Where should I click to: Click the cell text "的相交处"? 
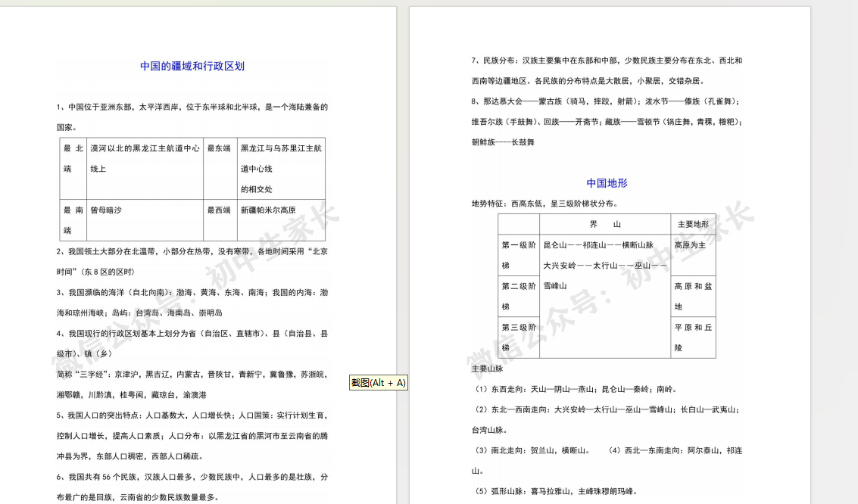(257, 189)
